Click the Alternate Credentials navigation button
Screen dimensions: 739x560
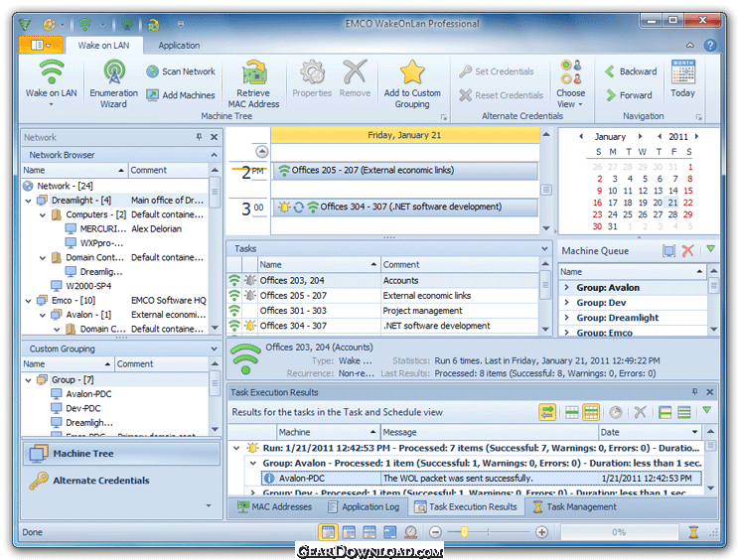coord(121,481)
